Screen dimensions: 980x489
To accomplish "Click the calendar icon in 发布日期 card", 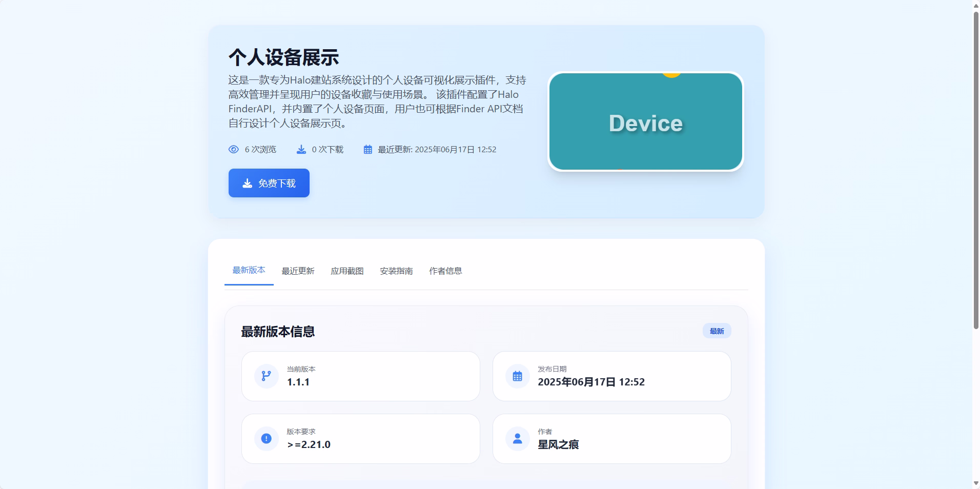I will click(518, 376).
